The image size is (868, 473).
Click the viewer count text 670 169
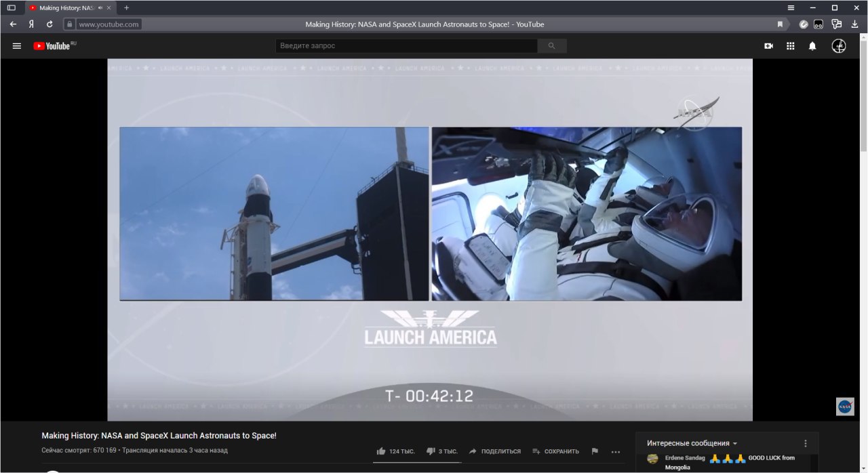(x=79, y=451)
